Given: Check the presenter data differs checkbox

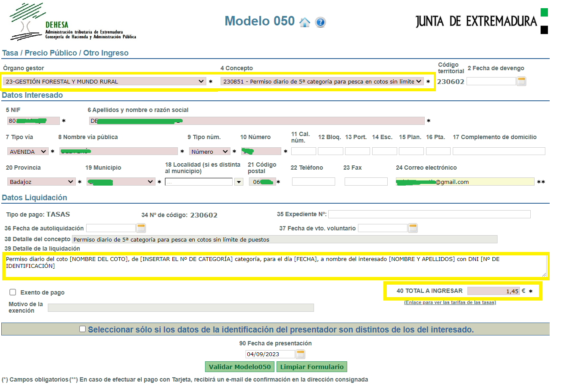Looking at the screenshot, I should pos(83,329).
